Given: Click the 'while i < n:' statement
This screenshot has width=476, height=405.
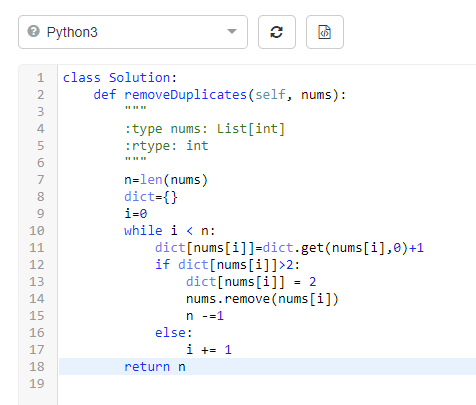Looking at the screenshot, I should (170, 231).
